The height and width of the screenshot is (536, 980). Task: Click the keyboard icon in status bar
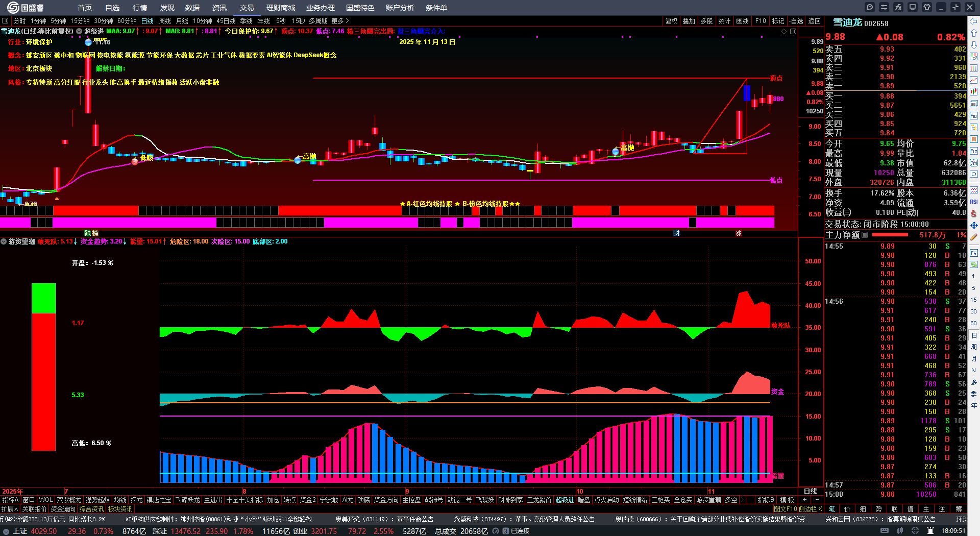coord(885,531)
